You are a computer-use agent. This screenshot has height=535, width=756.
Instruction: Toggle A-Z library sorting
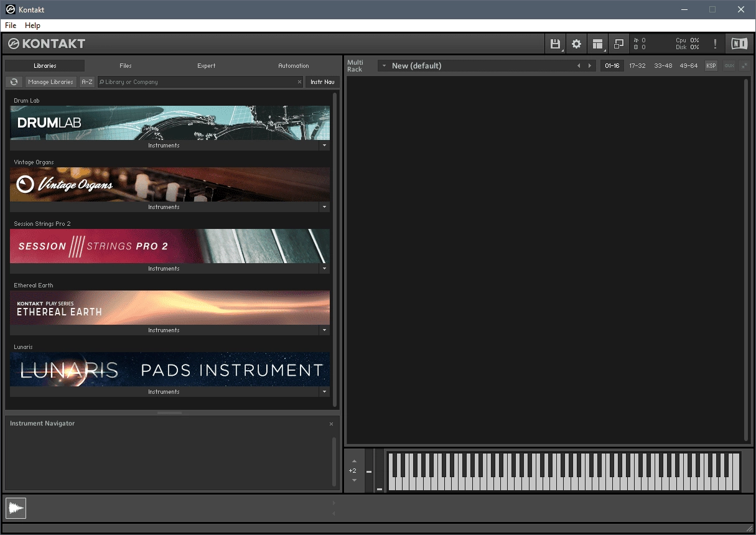87,81
